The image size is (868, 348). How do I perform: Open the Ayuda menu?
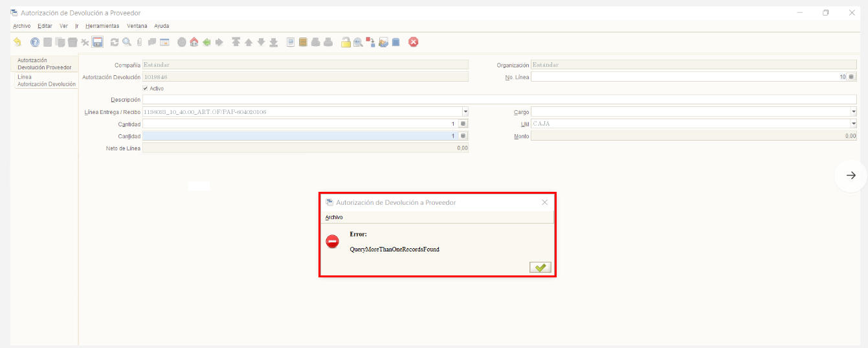click(162, 26)
